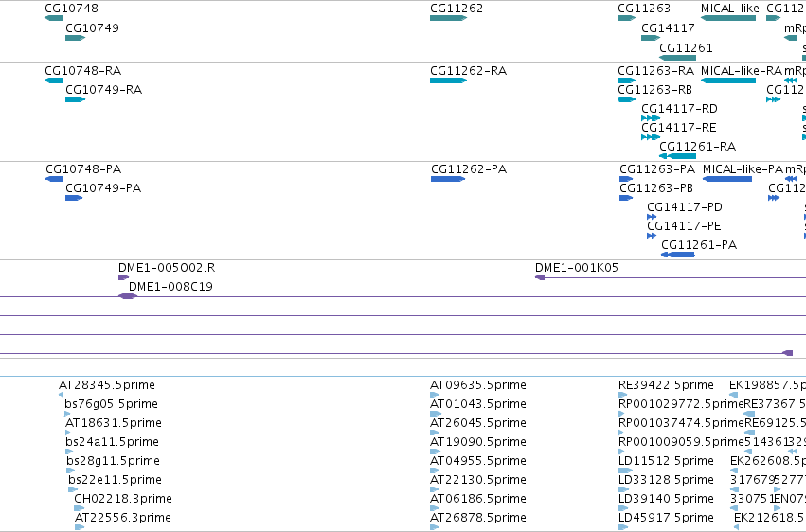
Task: Select the CG10748 gene glyph
Action: [x=54, y=18]
